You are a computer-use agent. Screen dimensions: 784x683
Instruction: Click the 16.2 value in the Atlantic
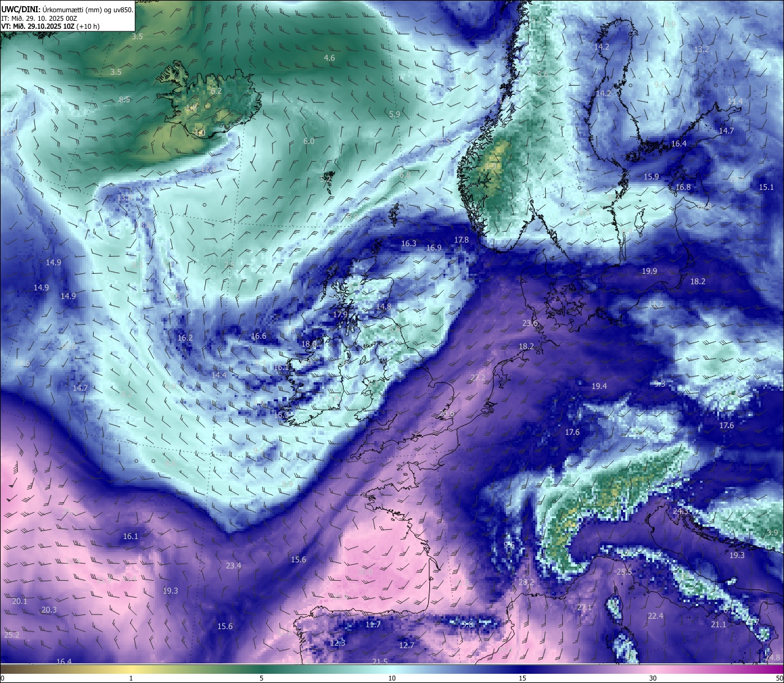[185, 338]
